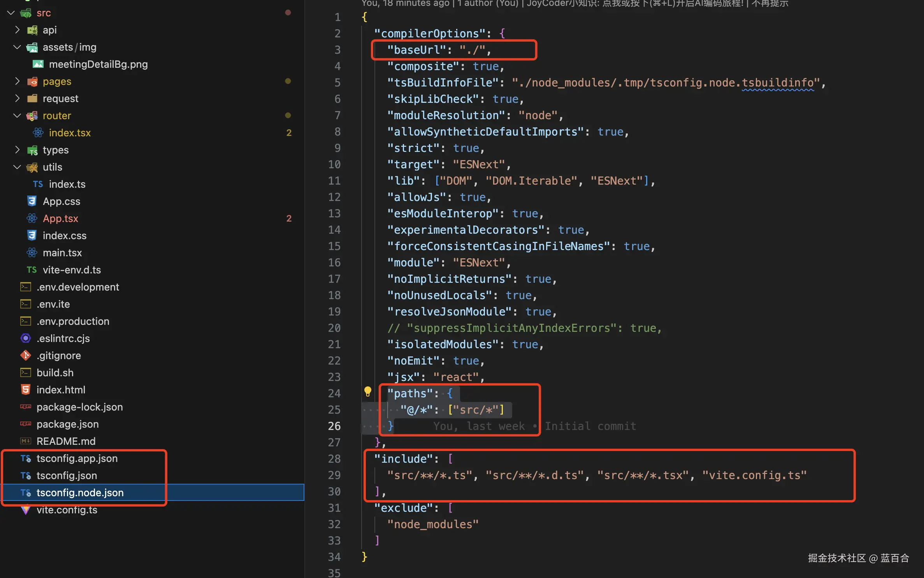Click the Vite icon beside vite.config.ts
This screenshot has width=924, height=578.
point(26,510)
